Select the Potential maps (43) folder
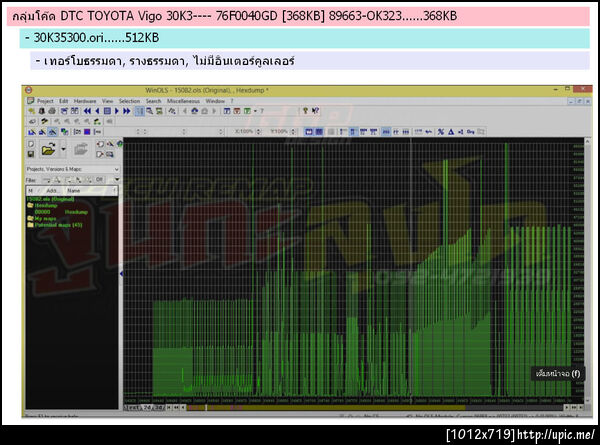The image size is (600, 445). tap(55, 225)
